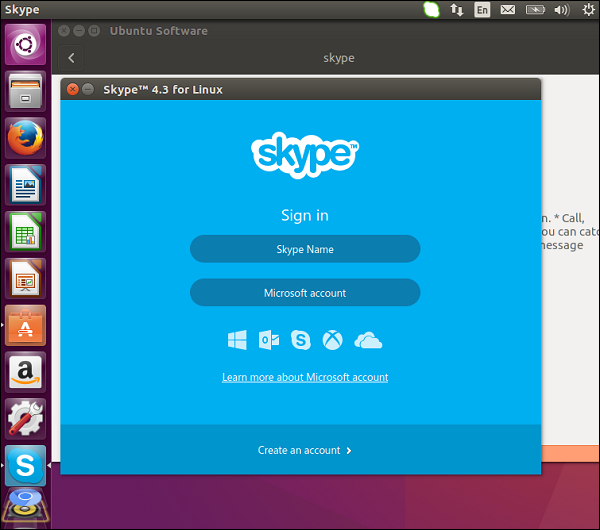The image size is (600, 530).
Task: Open the network connections indicator
Action: pos(457,10)
